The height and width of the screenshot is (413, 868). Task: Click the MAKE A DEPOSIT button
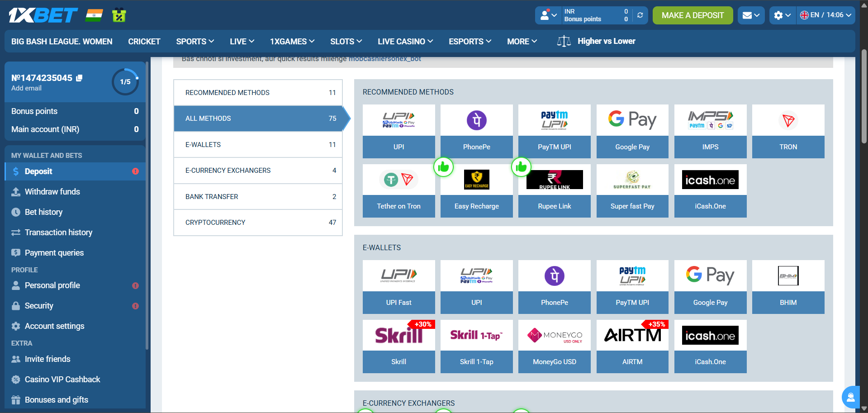[693, 15]
